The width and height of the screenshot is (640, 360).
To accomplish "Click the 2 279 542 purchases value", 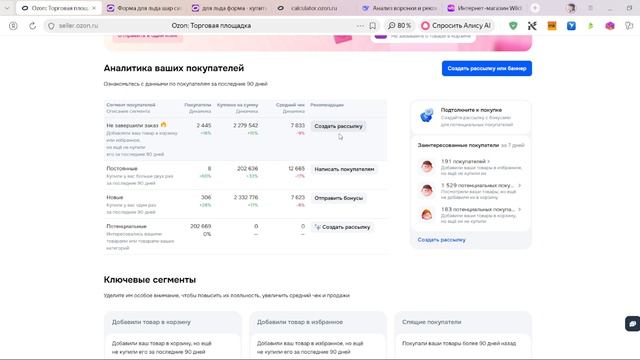I will coord(246,126).
